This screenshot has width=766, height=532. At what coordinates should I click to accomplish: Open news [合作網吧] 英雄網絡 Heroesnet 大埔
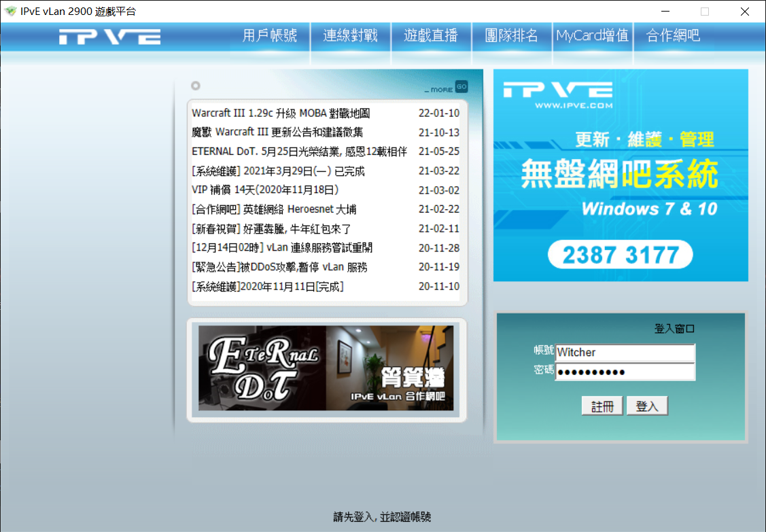[274, 209]
